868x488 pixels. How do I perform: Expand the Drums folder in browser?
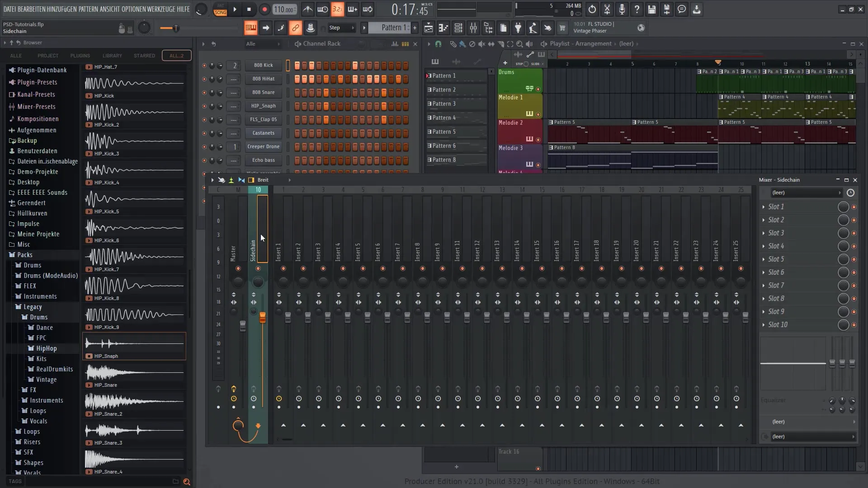point(32,264)
